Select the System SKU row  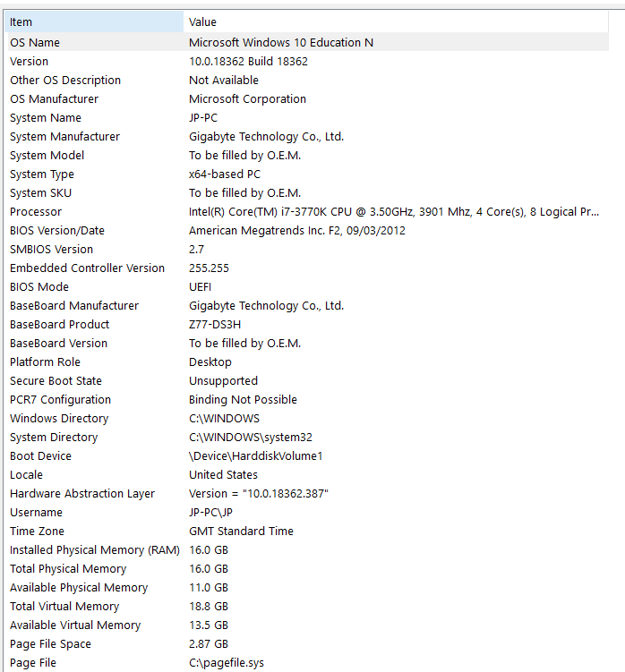[40, 193]
